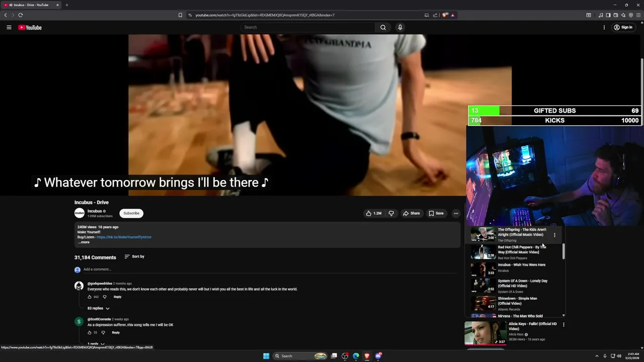
Task: Open OBS Studio from taskbar
Action: [345, 356]
